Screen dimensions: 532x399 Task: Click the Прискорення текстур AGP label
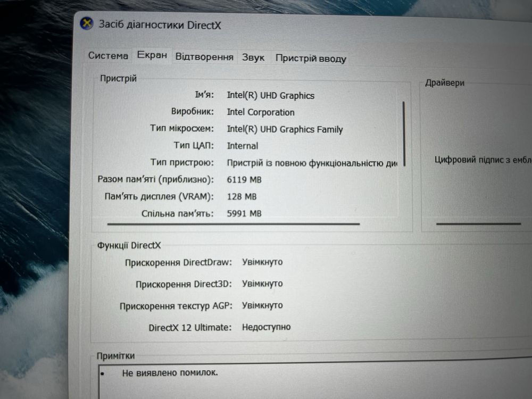[x=176, y=306]
